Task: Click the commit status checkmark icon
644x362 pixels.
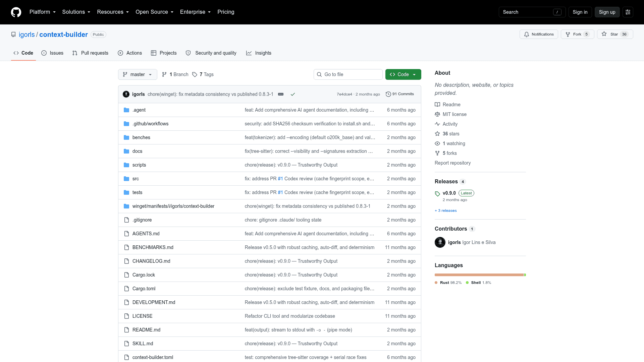Action: (x=293, y=94)
